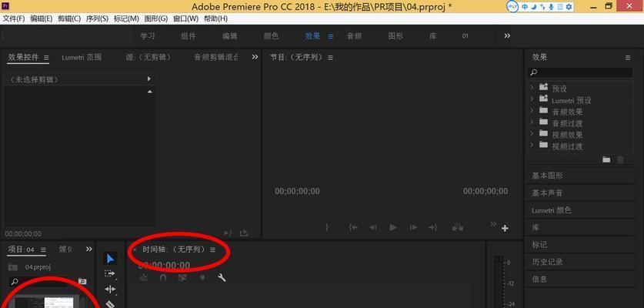The image size is (644, 308).
Task: Choose the Track Select Forward tool
Action: [110, 273]
